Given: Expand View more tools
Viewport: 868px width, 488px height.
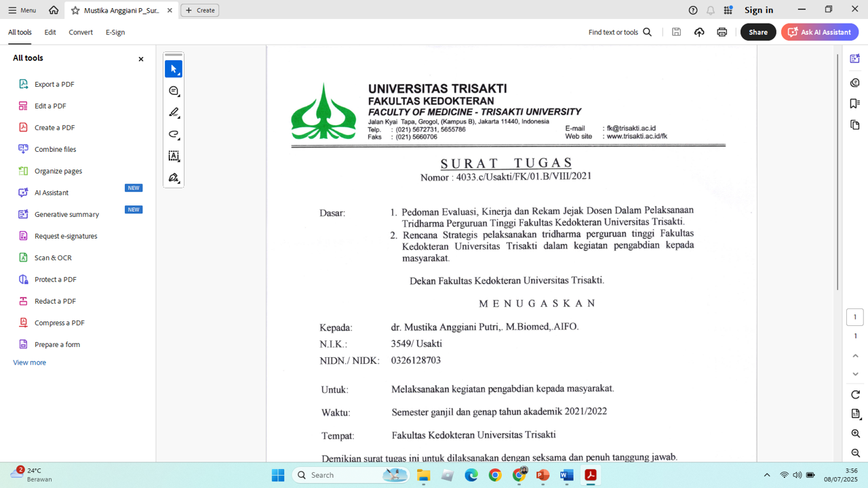Looking at the screenshot, I should [30, 363].
